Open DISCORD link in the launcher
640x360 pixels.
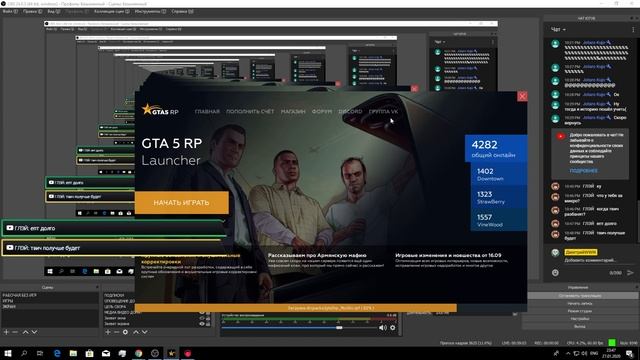pos(350,111)
